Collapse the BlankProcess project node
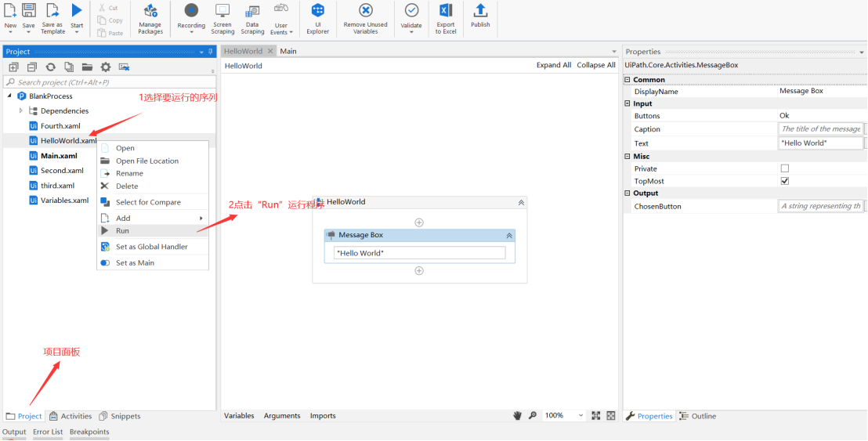The image size is (868, 441). click(10, 96)
